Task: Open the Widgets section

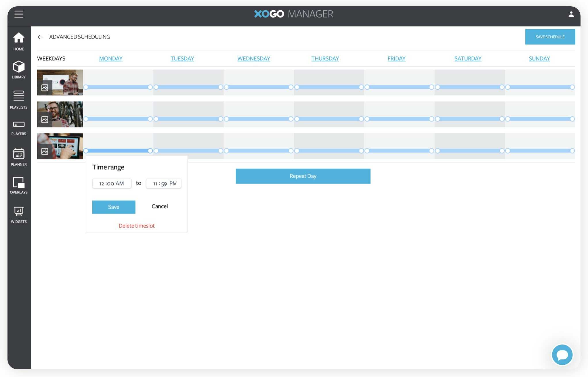Action: coord(19,215)
